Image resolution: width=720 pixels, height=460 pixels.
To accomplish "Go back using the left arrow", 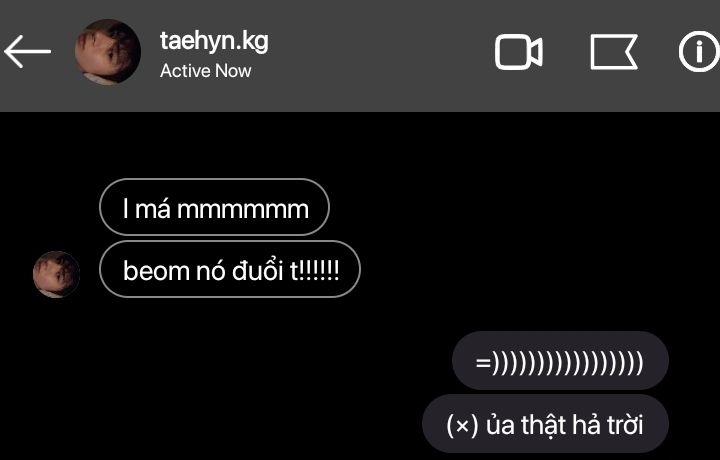I will pyautogui.click(x=28, y=51).
